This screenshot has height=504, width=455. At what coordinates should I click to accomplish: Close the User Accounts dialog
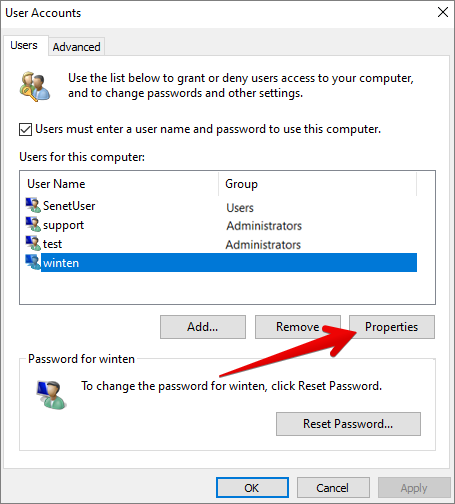click(x=443, y=12)
